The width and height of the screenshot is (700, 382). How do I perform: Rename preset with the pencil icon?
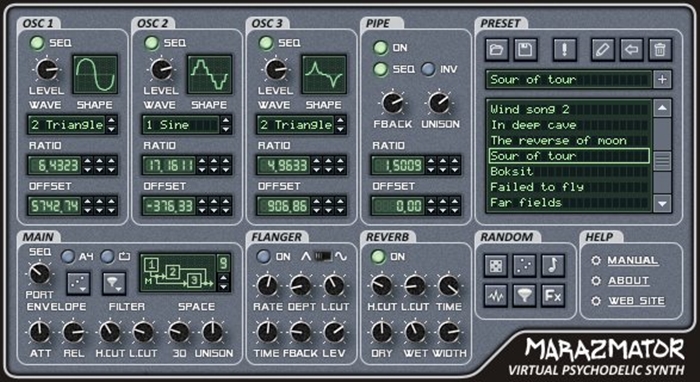(603, 49)
